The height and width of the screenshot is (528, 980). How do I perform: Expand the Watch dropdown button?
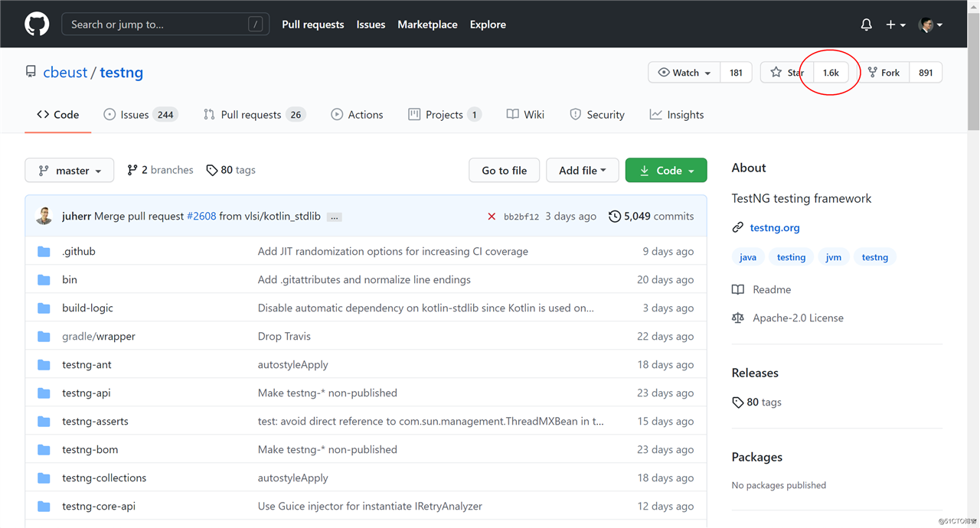684,73
